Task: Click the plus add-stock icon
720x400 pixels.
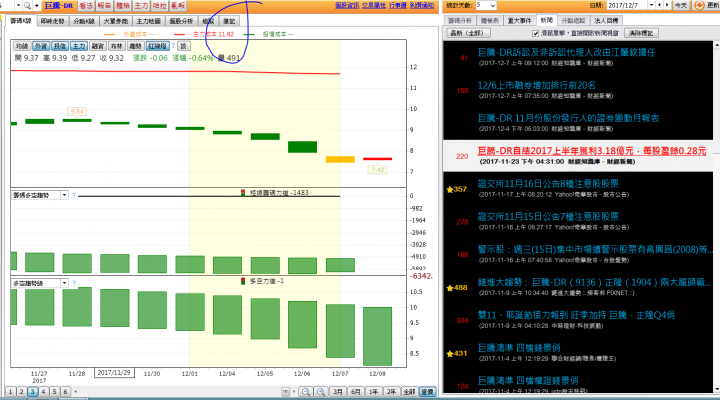Action: coord(37,6)
